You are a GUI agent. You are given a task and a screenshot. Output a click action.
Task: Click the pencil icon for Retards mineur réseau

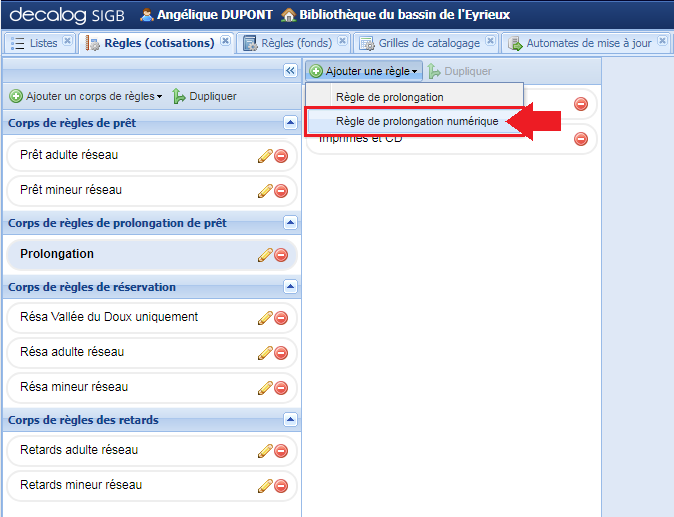point(265,486)
